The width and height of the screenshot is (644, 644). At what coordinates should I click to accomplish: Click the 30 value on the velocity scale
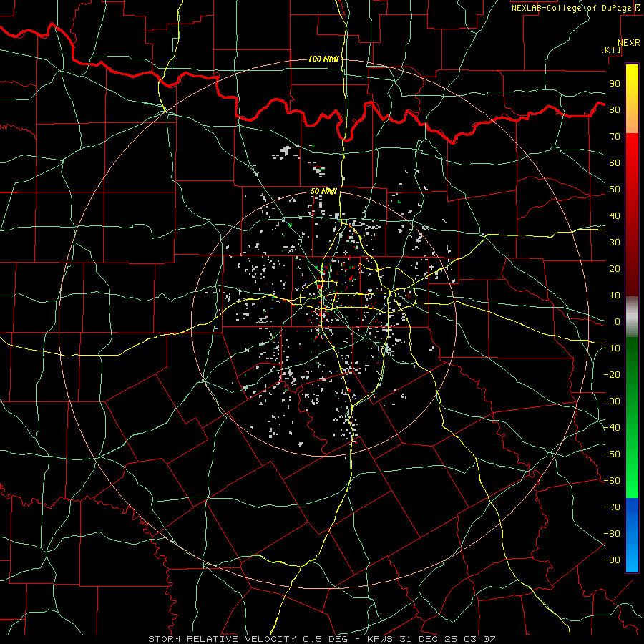tap(615, 243)
